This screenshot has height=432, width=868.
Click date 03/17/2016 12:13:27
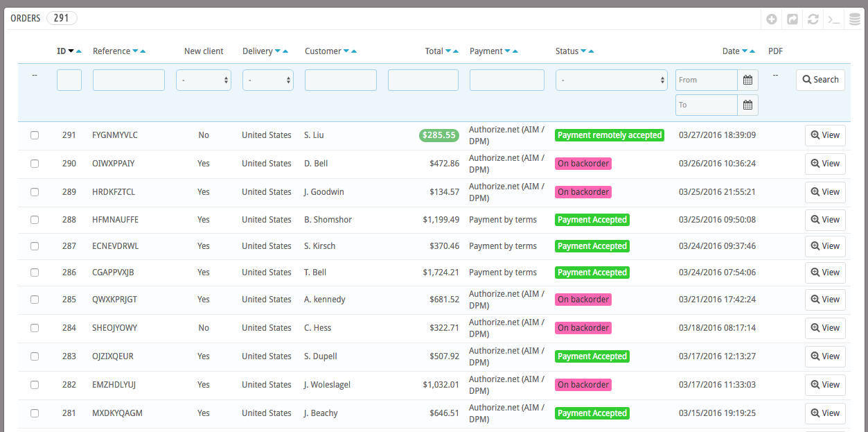(717, 356)
